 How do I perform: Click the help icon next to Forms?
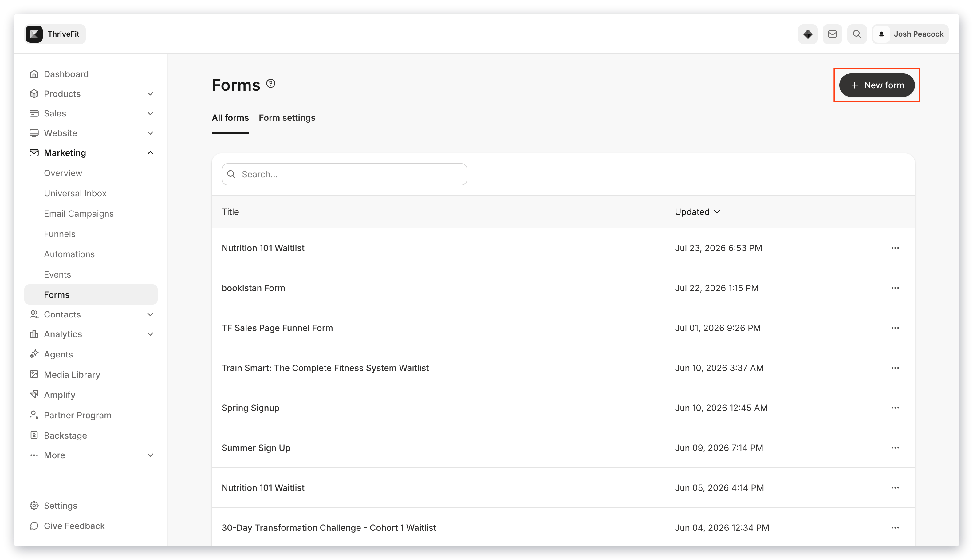click(271, 84)
